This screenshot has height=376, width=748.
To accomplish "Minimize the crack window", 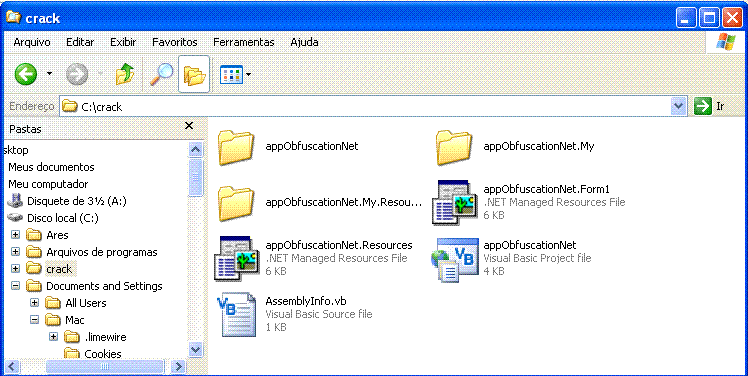I will click(x=686, y=19).
